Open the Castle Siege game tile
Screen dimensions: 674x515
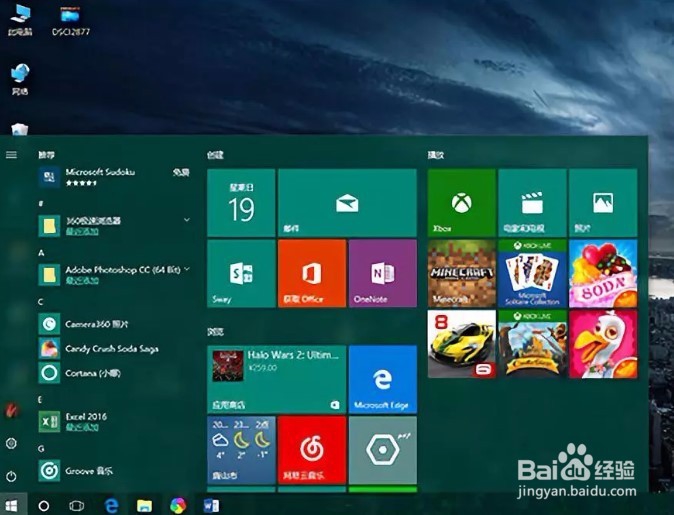click(x=533, y=344)
